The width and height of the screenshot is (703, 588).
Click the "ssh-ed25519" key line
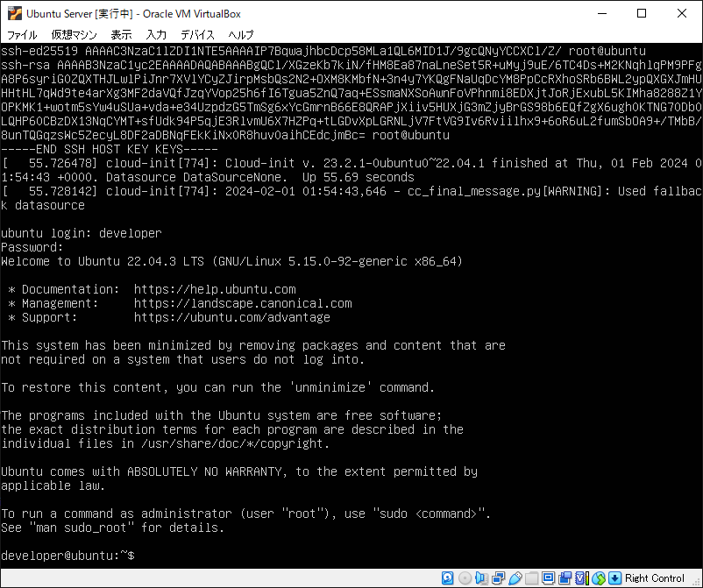point(323,51)
